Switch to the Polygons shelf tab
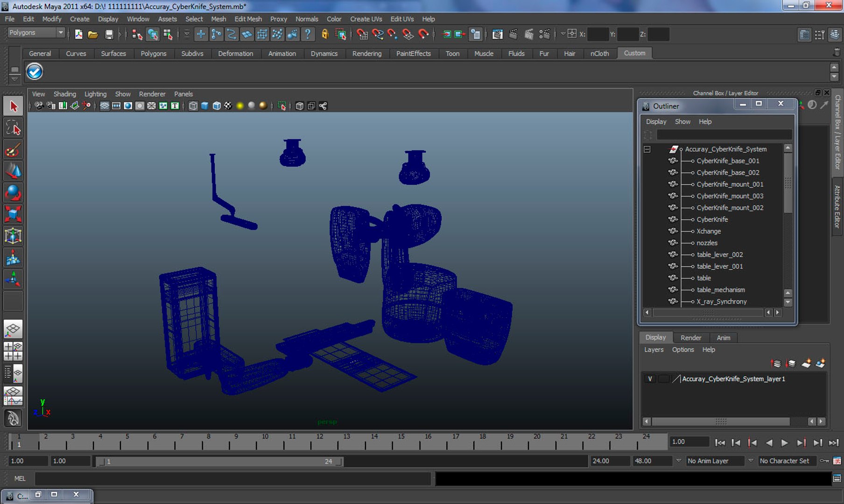Viewport: 844px width, 504px height. pyautogui.click(x=154, y=54)
